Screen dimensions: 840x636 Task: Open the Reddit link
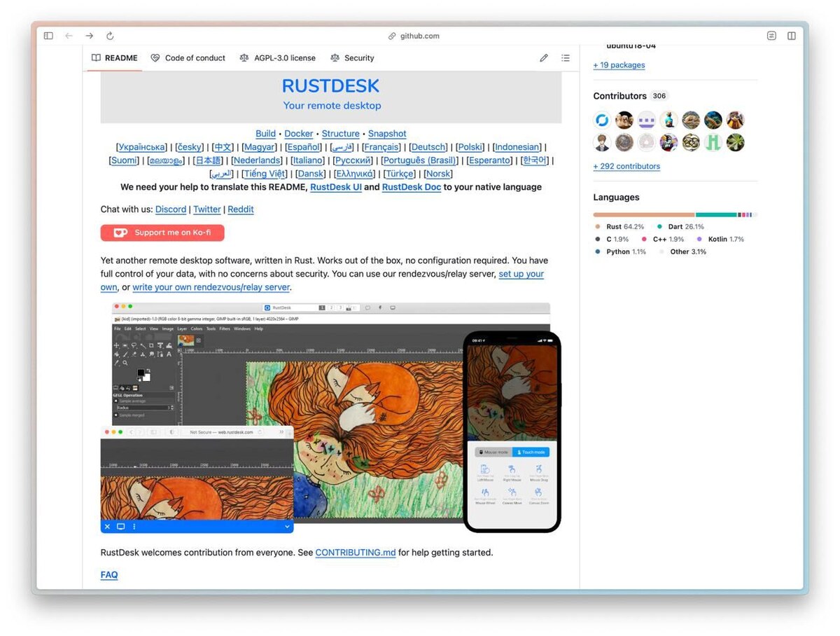click(241, 209)
